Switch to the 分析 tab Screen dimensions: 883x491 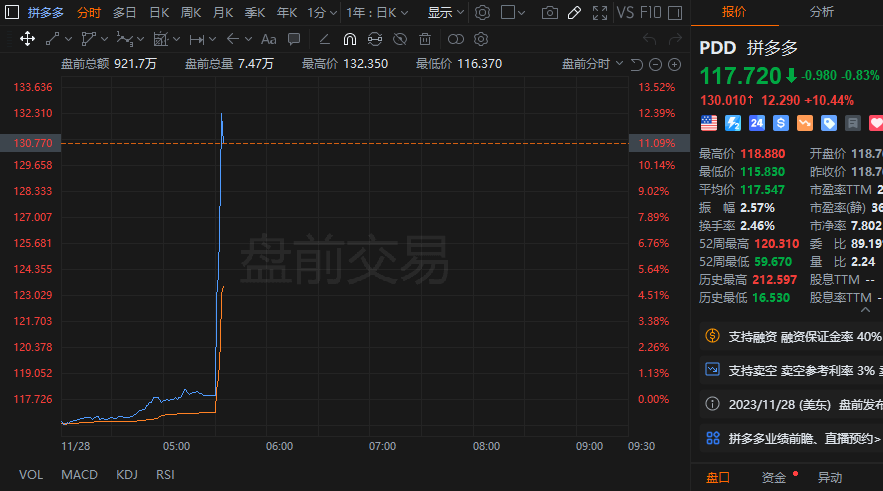point(822,11)
